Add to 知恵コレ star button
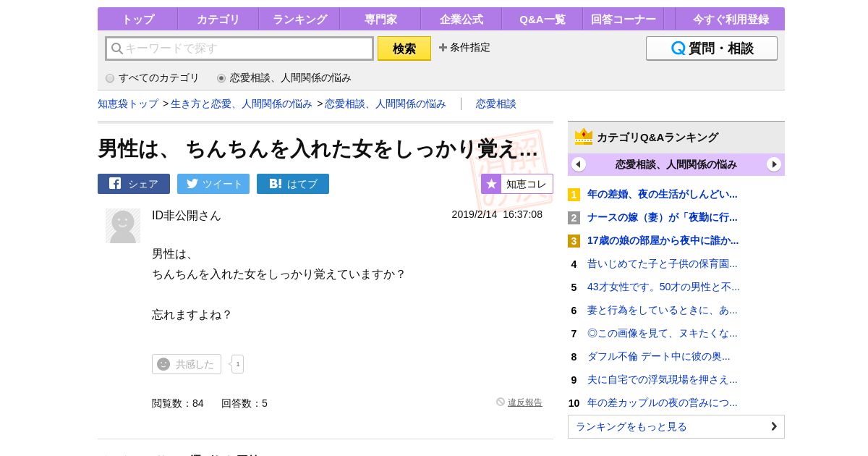Viewport: 868px width, 456px height. pos(517,184)
